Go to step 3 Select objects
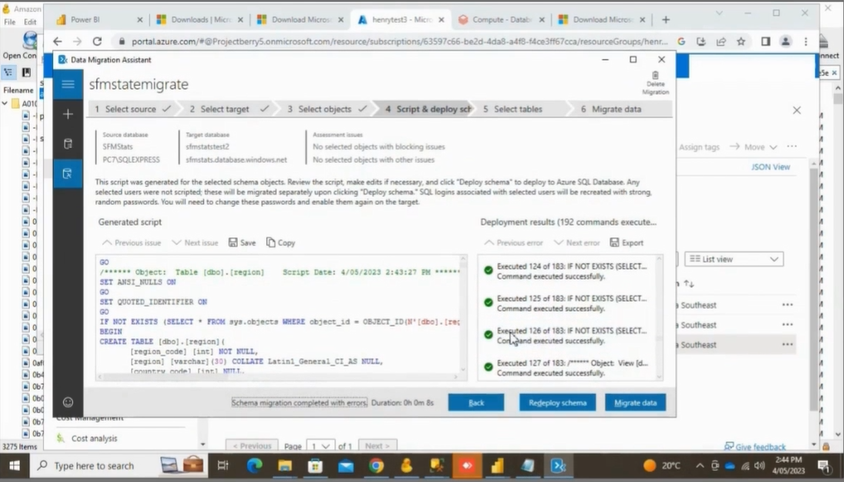 326,109
